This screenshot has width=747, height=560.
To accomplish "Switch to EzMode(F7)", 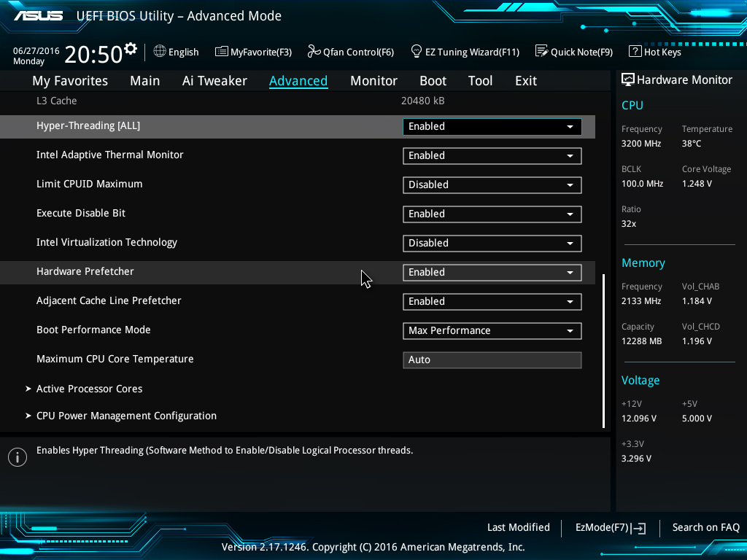I will pyautogui.click(x=610, y=528).
